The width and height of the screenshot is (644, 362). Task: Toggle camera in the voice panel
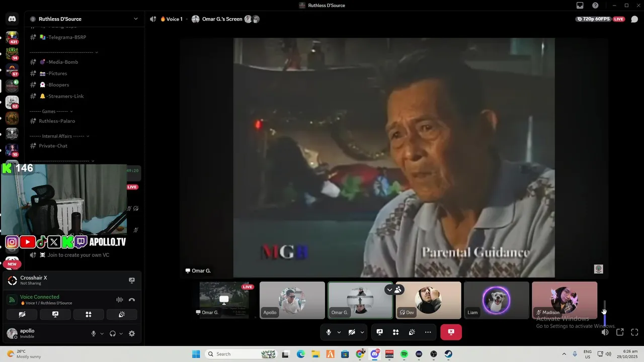coord(22,314)
